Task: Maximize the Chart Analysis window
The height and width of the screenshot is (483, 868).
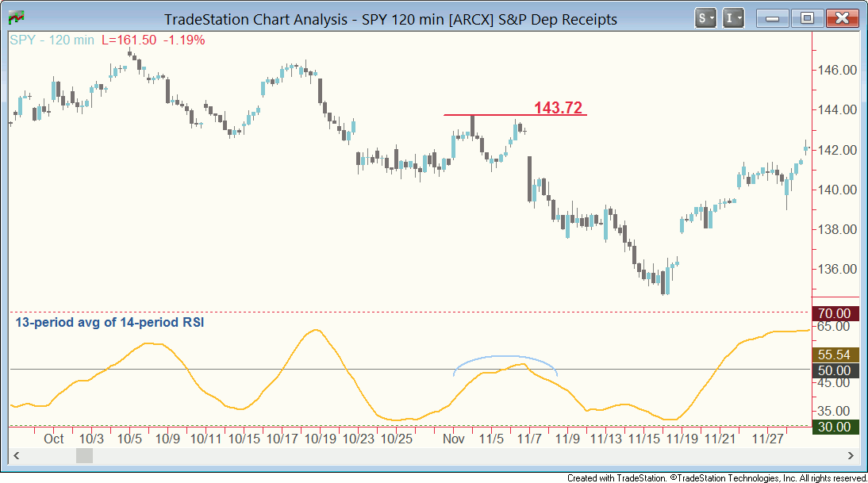Action: click(x=807, y=17)
